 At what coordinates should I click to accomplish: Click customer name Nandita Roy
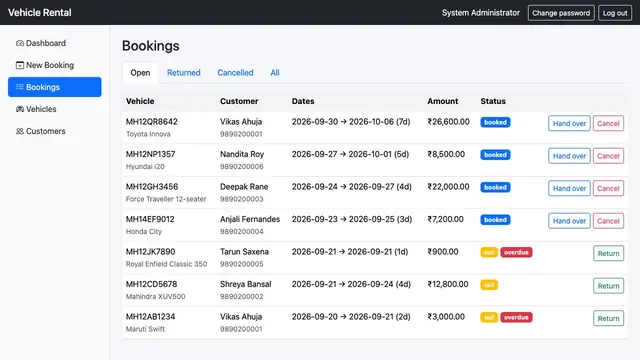click(242, 154)
